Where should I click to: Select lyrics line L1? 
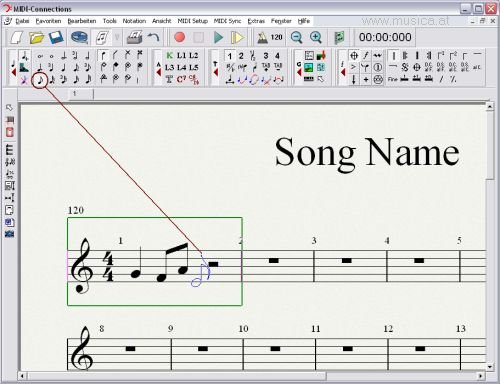181,55
